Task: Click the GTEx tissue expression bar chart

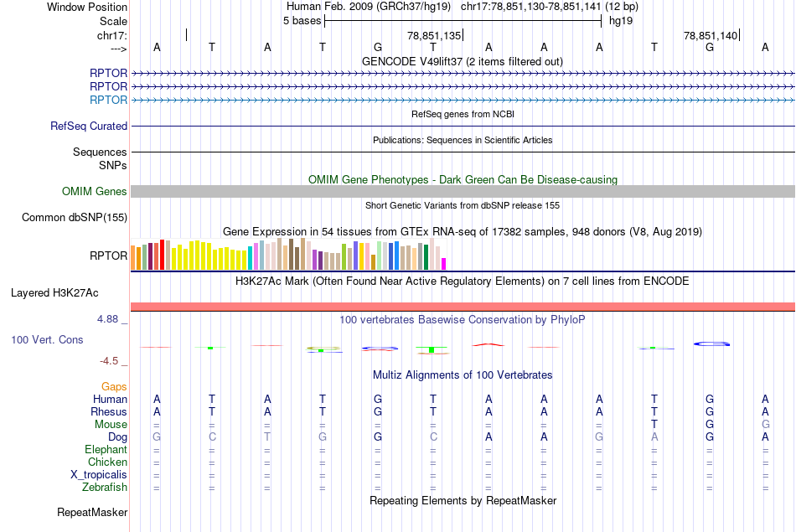Action: 288,255
